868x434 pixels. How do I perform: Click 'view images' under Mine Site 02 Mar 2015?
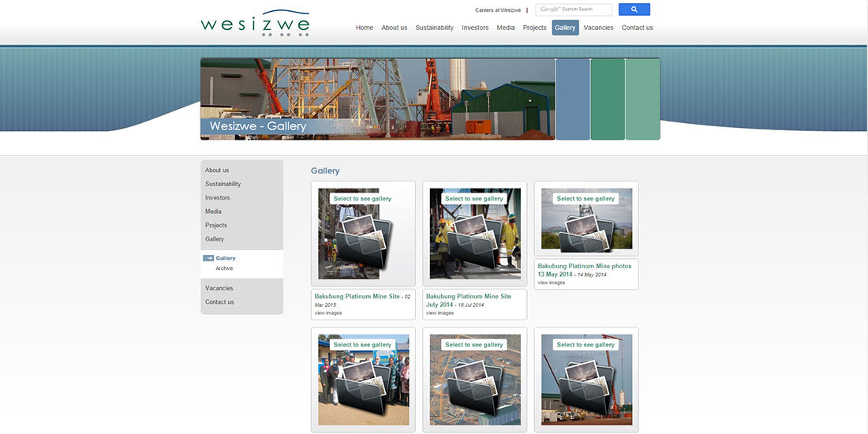point(328,313)
